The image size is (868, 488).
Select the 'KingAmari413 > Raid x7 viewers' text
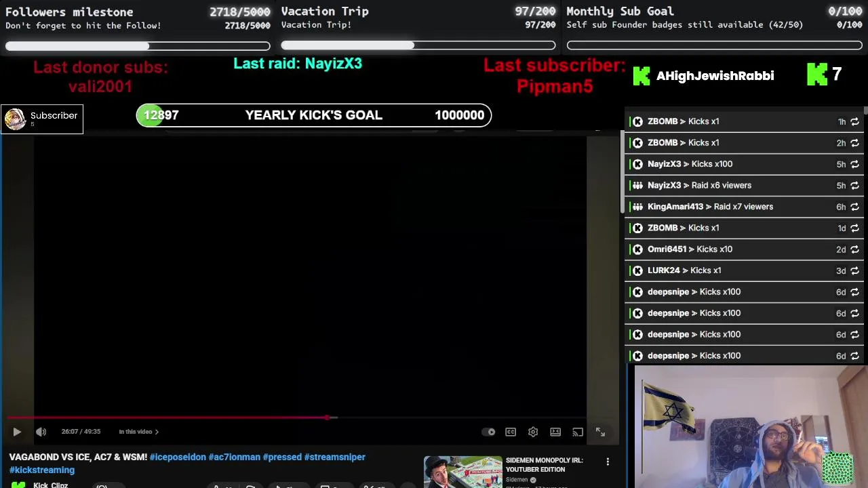click(x=710, y=207)
